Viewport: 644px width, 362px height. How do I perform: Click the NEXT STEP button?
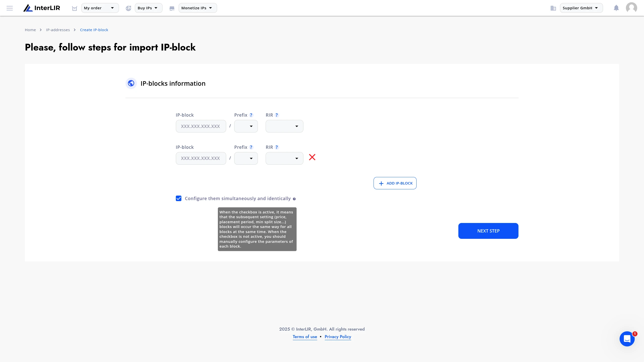[488, 231]
